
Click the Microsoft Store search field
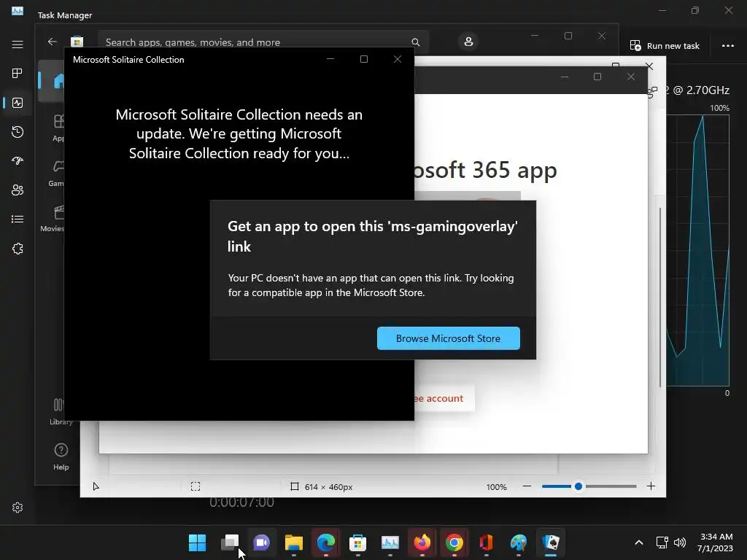[x=263, y=42]
